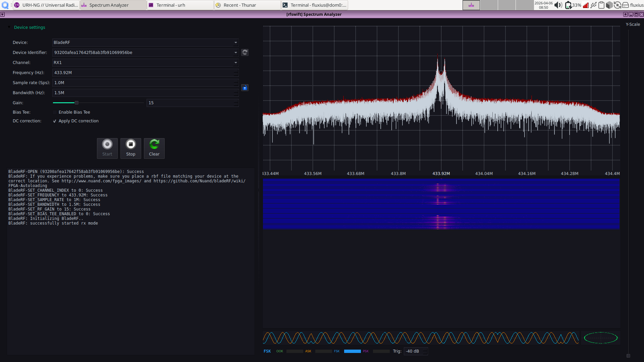The height and width of the screenshot is (362, 644).
Task: Click the Trig -40 dB spinbox
Action: click(413, 351)
